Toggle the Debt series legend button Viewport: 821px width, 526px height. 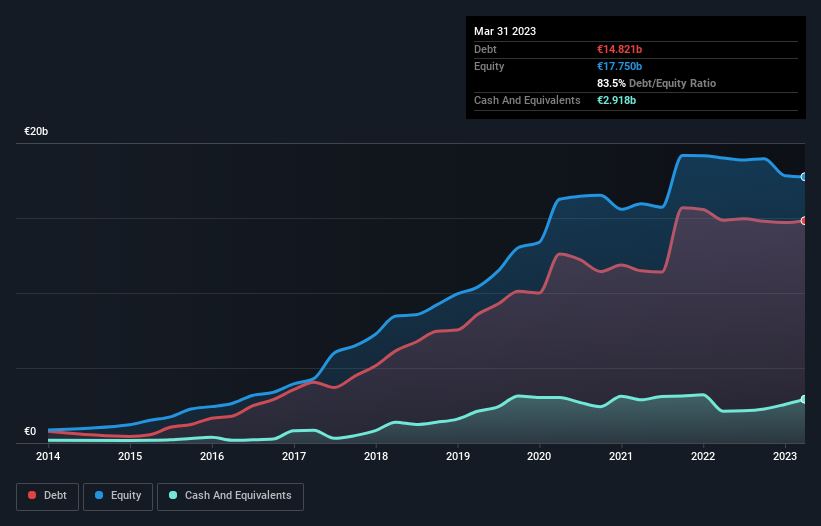click(x=48, y=496)
